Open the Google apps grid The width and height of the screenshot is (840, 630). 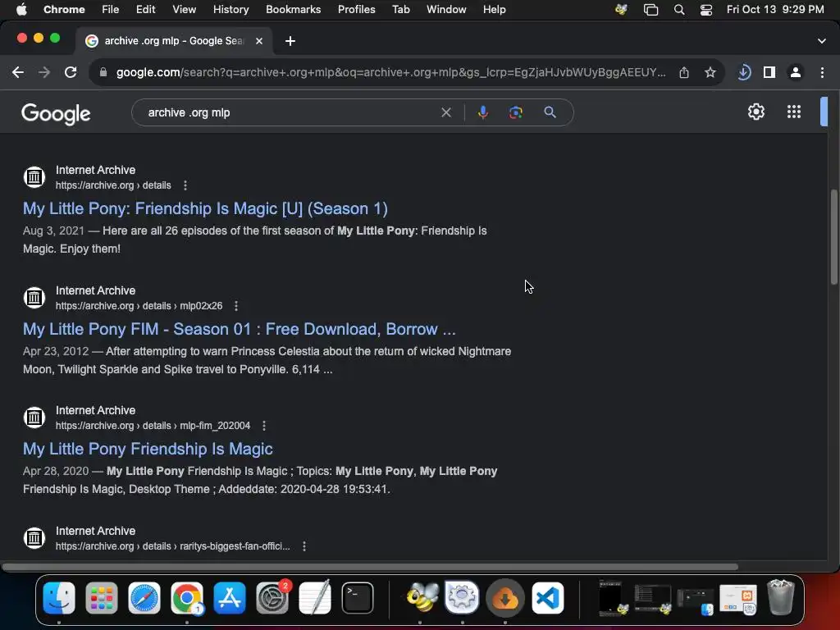[x=794, y=112]
